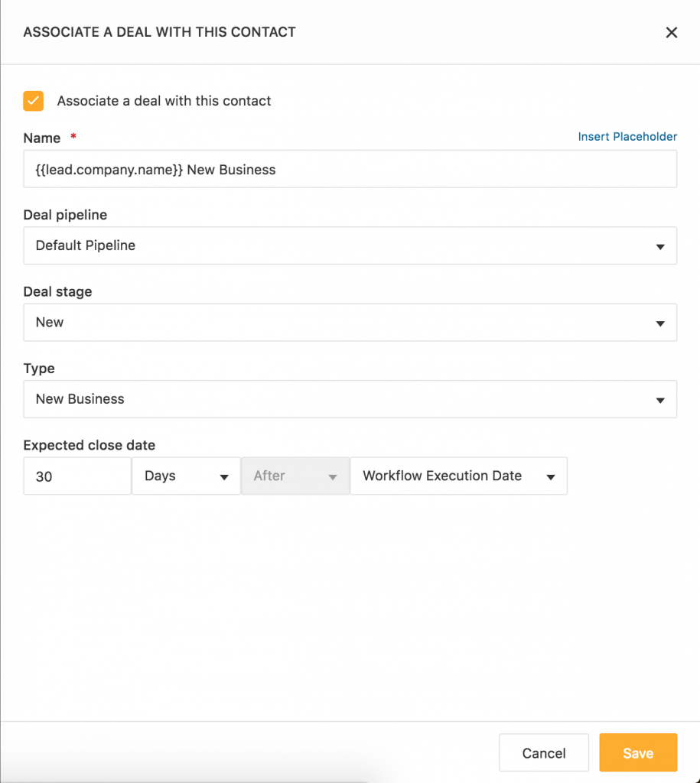Click the dialog title ASSOCIATE A DEAL
700x783 pixels.
159,32
